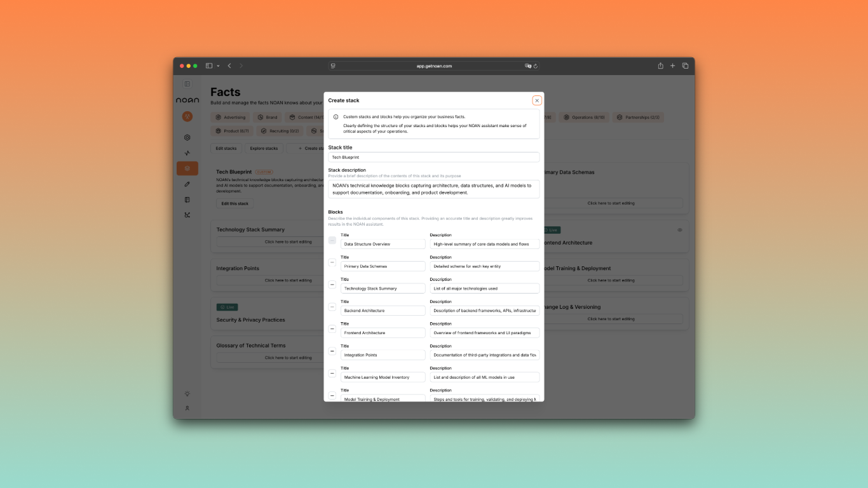
Task: Edit description 'Documentation of third-party integrations'
Action: (485, 355)
